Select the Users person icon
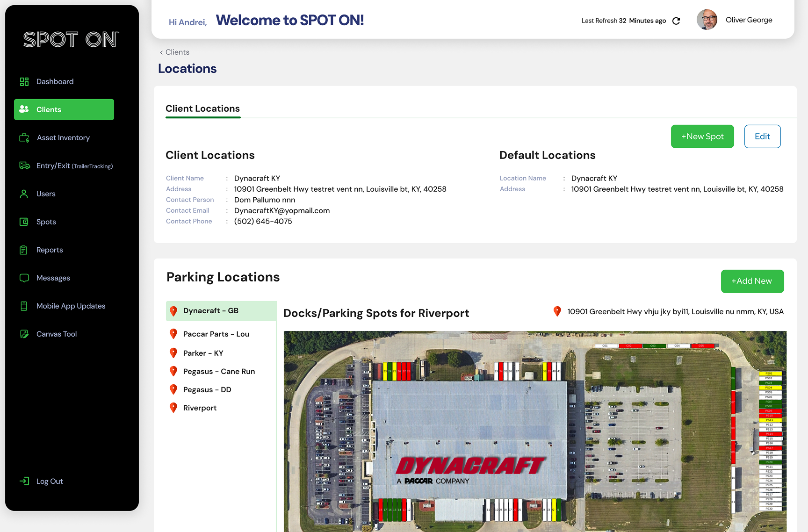The height and width of the screenshot is (532, 808). [x=24, y=194]
